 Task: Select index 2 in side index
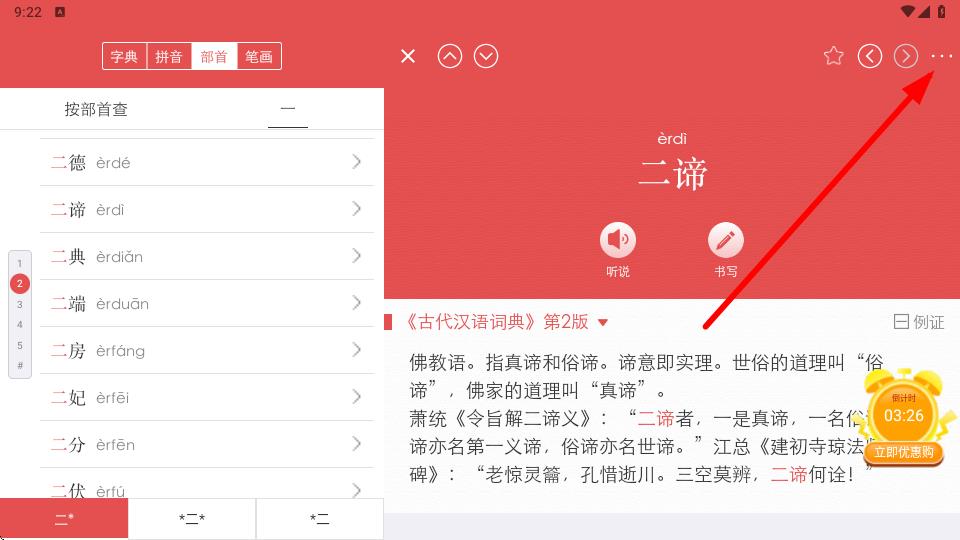[20, 283]
